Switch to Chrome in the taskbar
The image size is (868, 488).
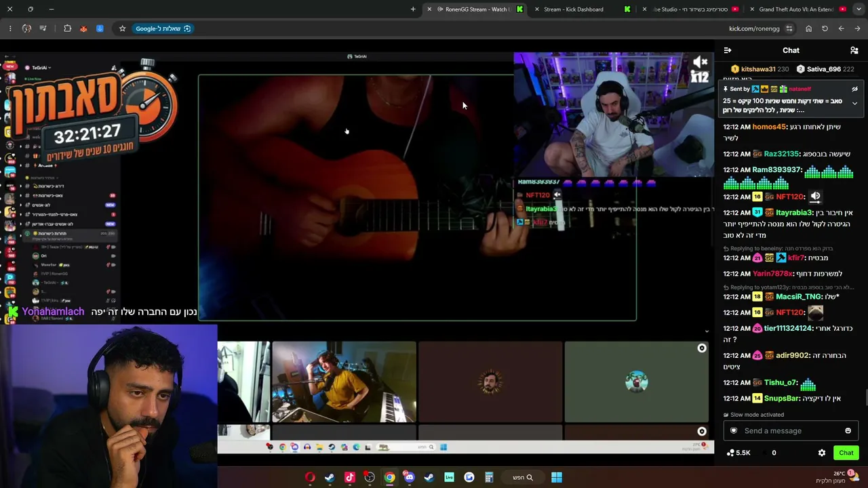[389, 477]
